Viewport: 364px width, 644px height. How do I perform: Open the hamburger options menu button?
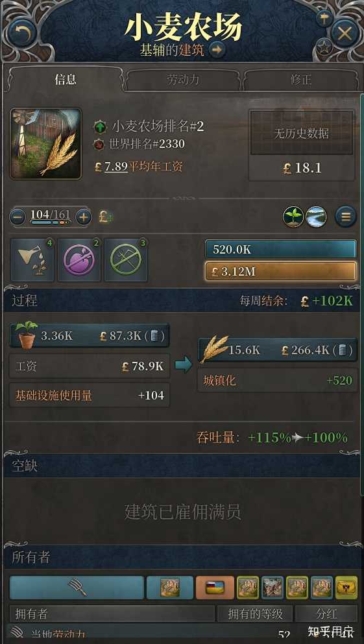pyautogui.click(x=346, y=217)
